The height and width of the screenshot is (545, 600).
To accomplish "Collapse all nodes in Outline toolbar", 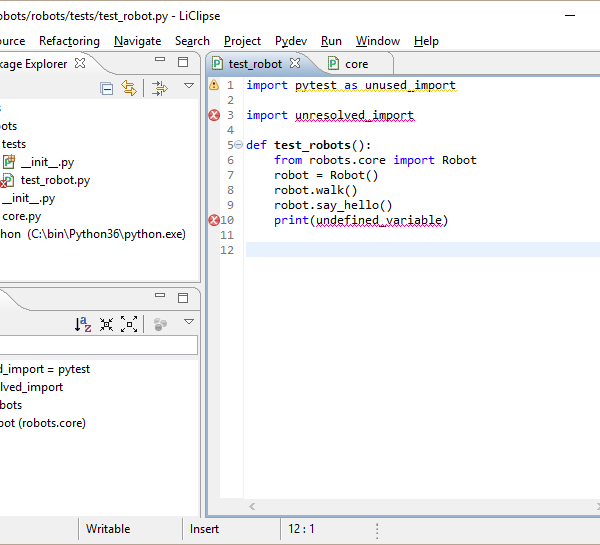I will click(x=106, y=324).
